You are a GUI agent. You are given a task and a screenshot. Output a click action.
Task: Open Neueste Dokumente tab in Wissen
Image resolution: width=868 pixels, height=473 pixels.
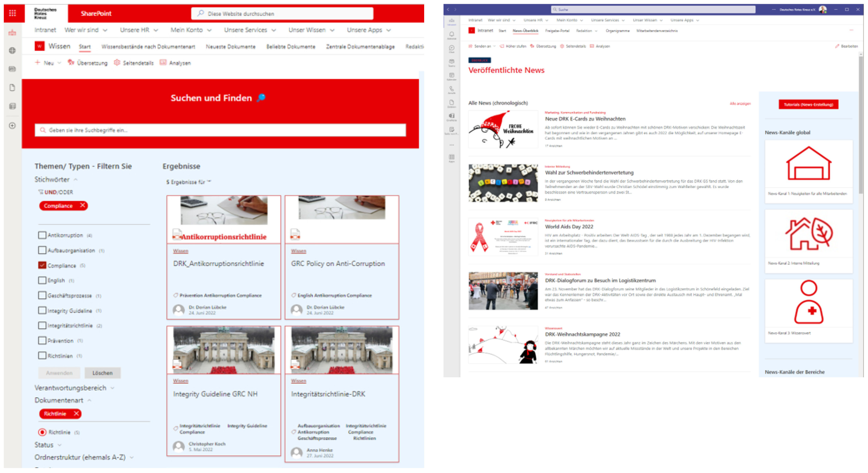[231, 47]
